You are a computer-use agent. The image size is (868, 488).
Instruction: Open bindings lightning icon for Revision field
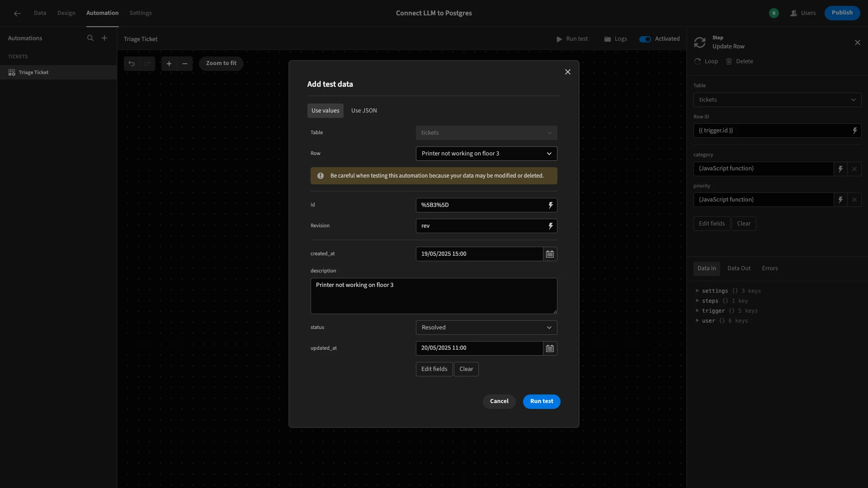coord(551,226)
